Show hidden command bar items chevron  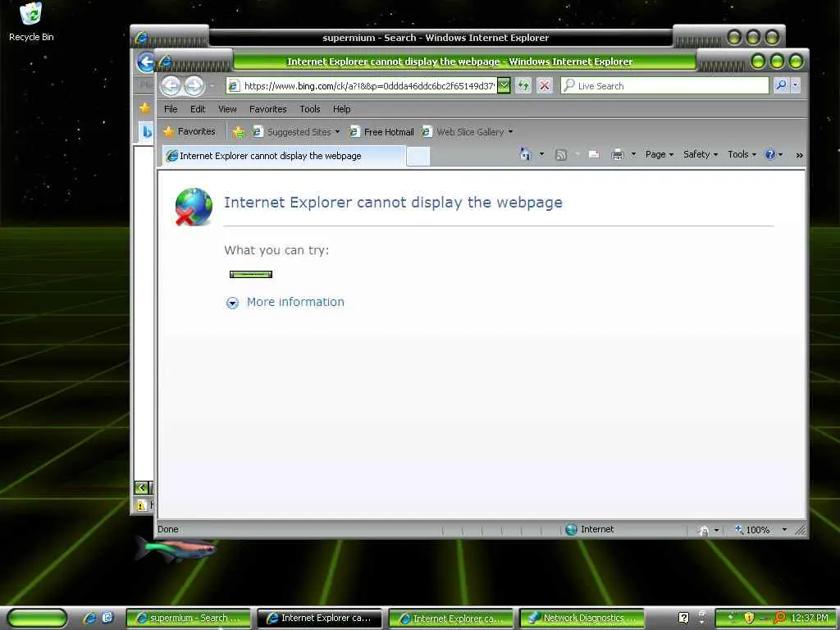click(x=799, y=155)
